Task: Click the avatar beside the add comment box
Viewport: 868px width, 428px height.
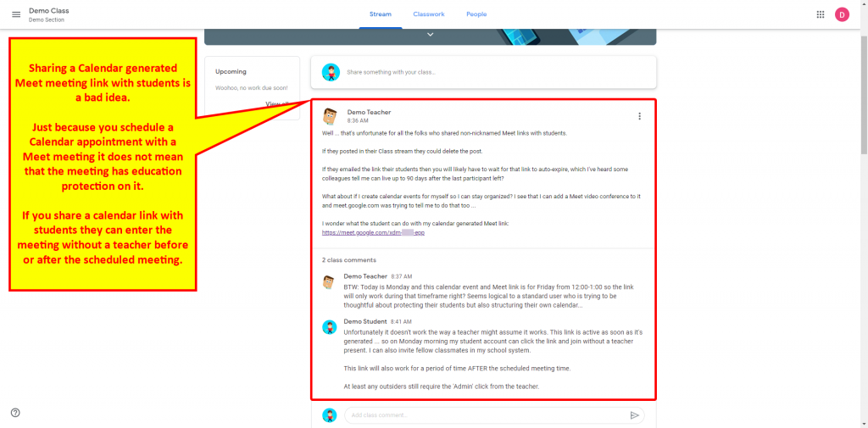Action: 330,415
